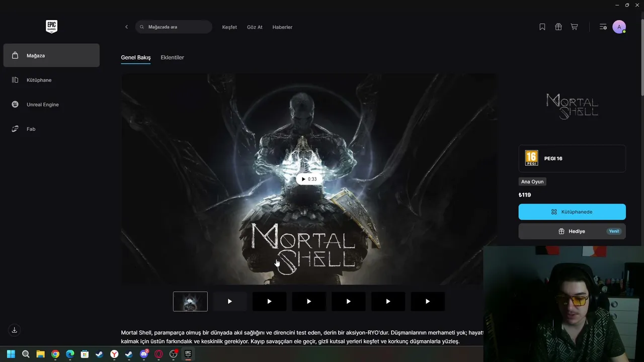
Task: Open the Göz At browse page
Action: (x=255, y=27)
